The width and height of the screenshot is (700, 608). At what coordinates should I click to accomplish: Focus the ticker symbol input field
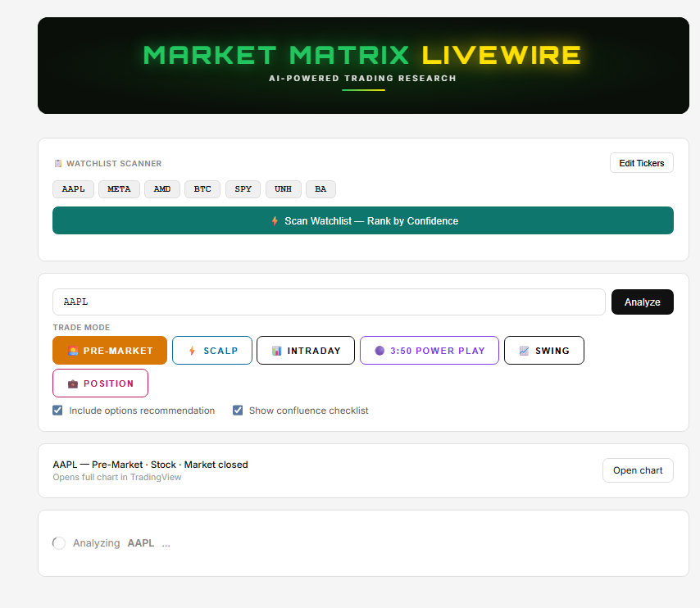coord(329,302)
